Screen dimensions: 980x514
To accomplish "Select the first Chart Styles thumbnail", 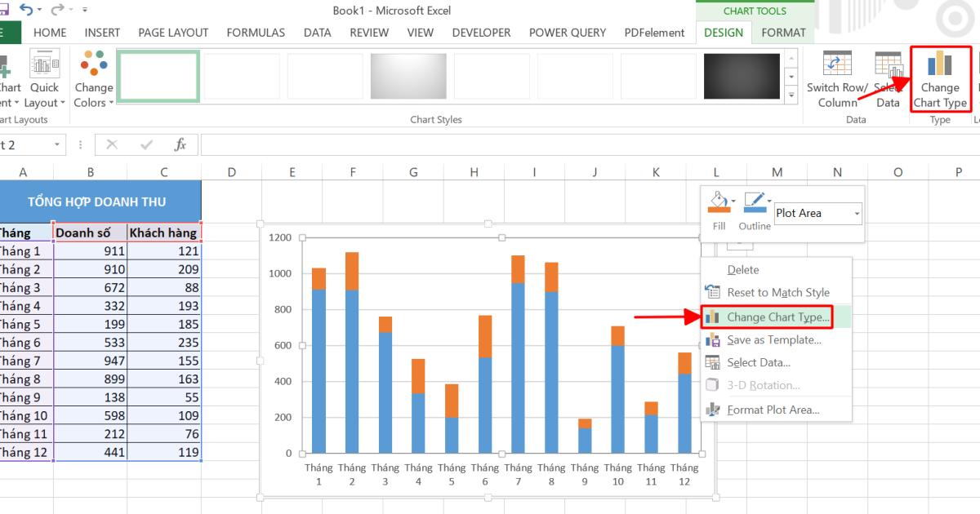I will pyautogui.click(x=158, y=75).
